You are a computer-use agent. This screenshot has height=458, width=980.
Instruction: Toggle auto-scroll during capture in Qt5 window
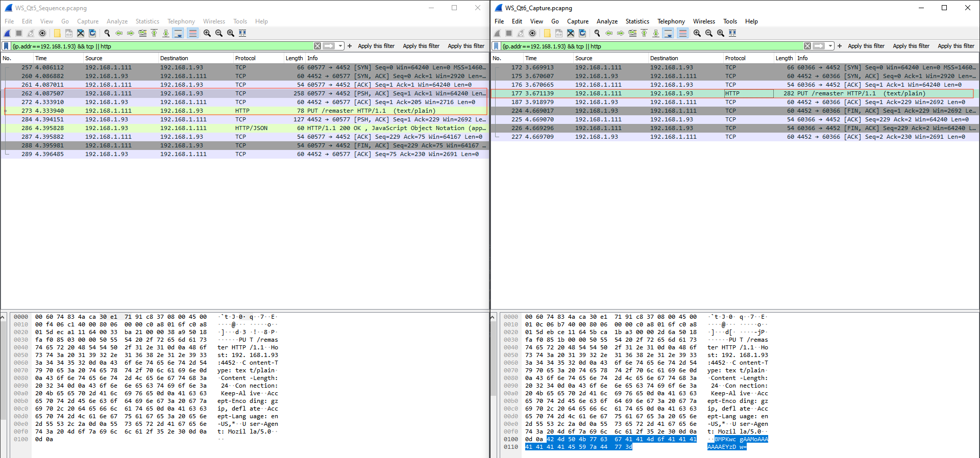pyautogui.click(x=178, y=33)
